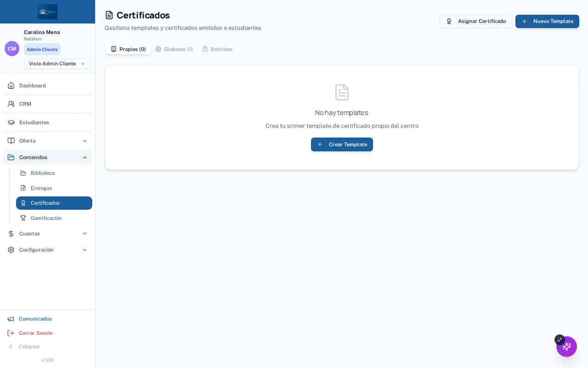Click the Colapsar left arrow icon

tap(11, 346)
